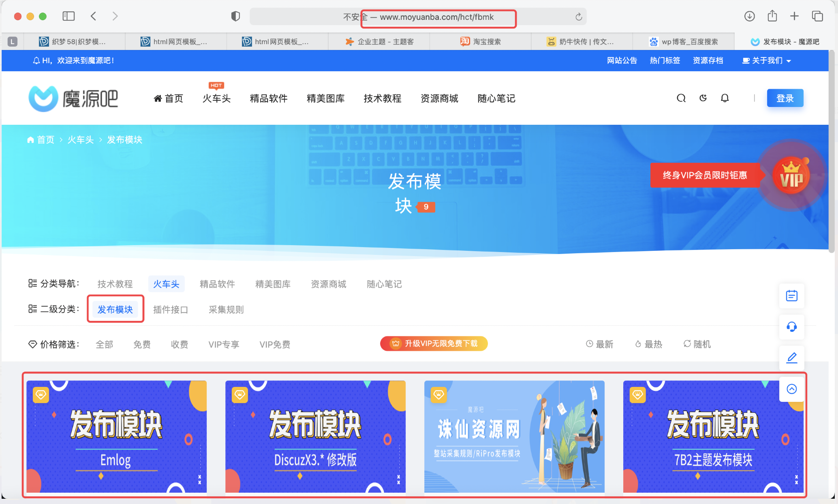The height and width of the screenshot is (504, 838).
Task: Select 资源商城 category filter
Action: [329, 284]
